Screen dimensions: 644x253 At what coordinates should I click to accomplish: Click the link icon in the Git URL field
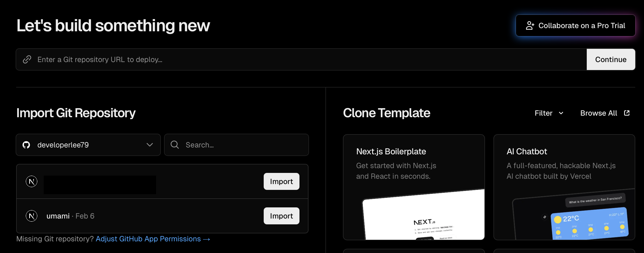coord(27,59)
